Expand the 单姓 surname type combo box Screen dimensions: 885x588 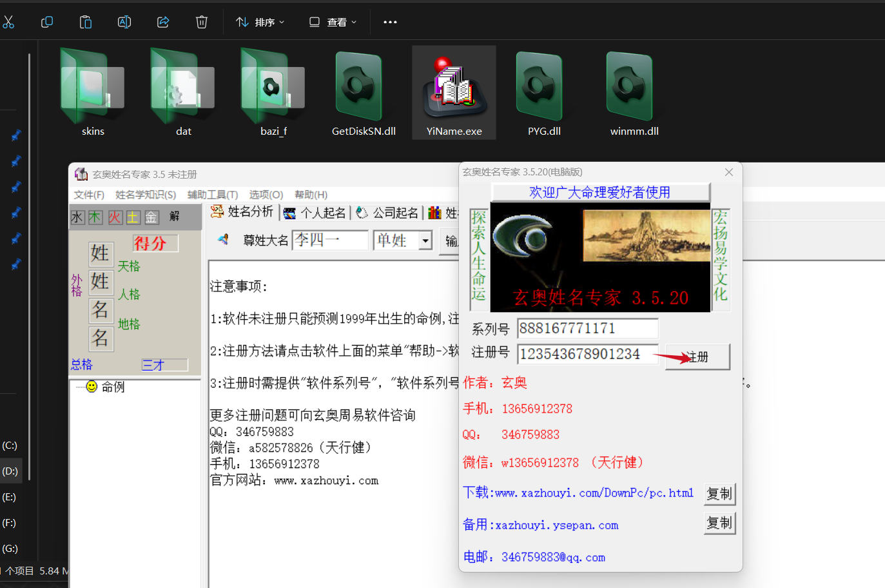pyautogui.click(x=425, y=240)
